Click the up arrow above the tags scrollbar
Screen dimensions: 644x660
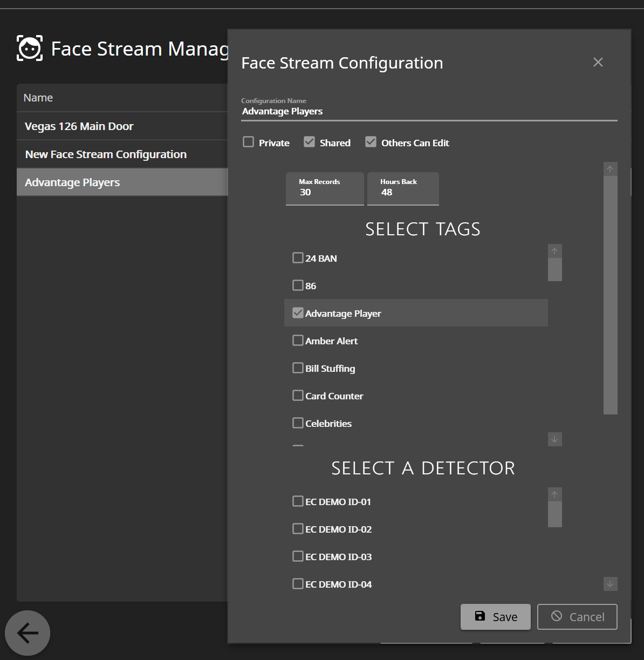click(554, 250)
